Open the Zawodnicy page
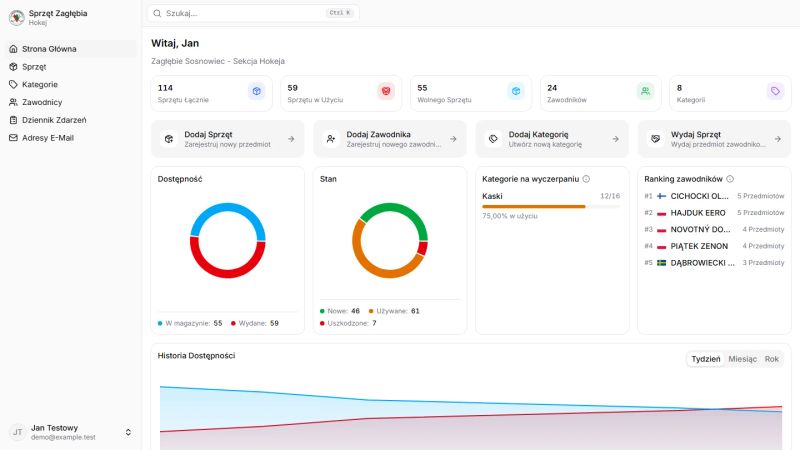 pyautogui.click(x=71, y=102)
